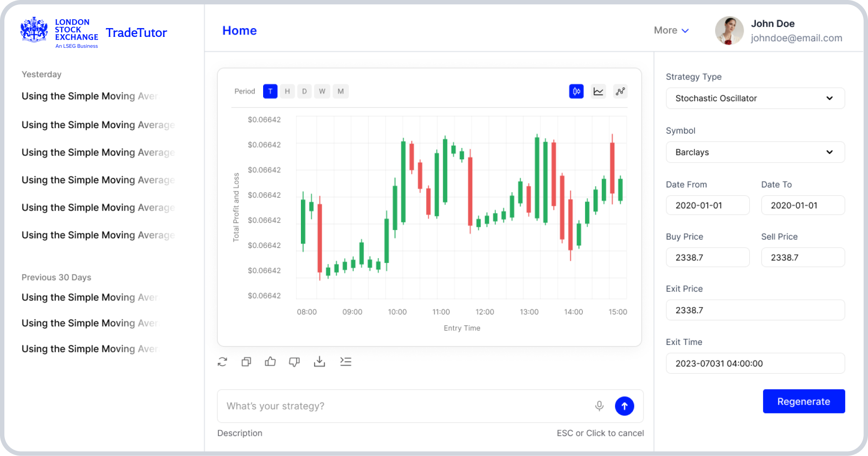The image size is (868, 456).
Task: Click the copy icon below chart
Action: [x=246, y=362]
